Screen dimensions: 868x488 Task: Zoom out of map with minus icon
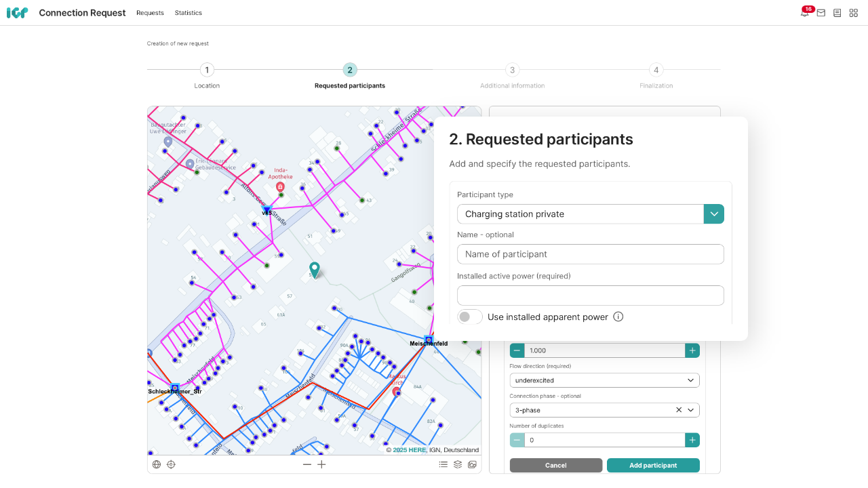click(307, 464)
